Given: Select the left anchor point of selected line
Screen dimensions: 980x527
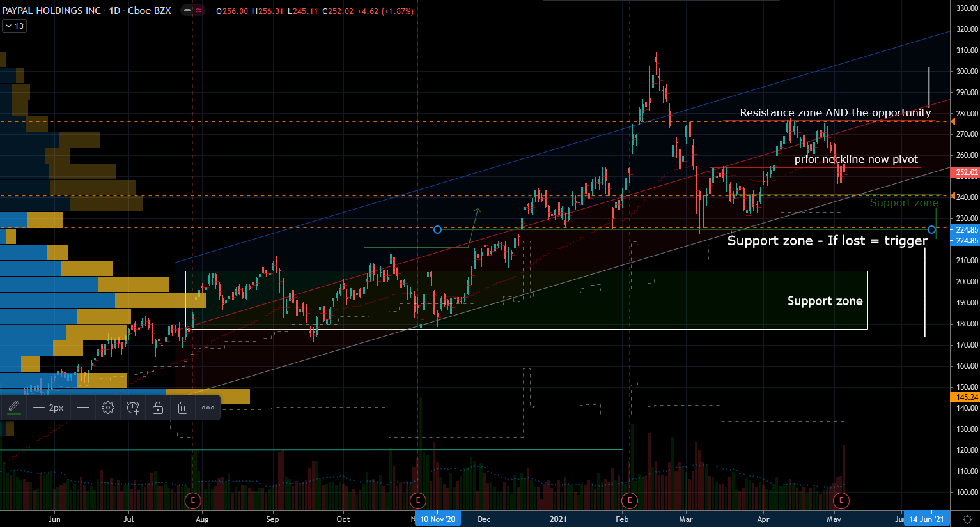Looking at the screenshot, I should coord(437,229).
